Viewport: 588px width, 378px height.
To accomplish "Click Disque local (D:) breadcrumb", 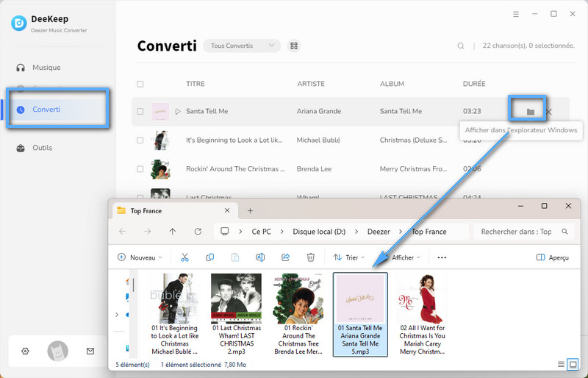I will pos(319,232).
